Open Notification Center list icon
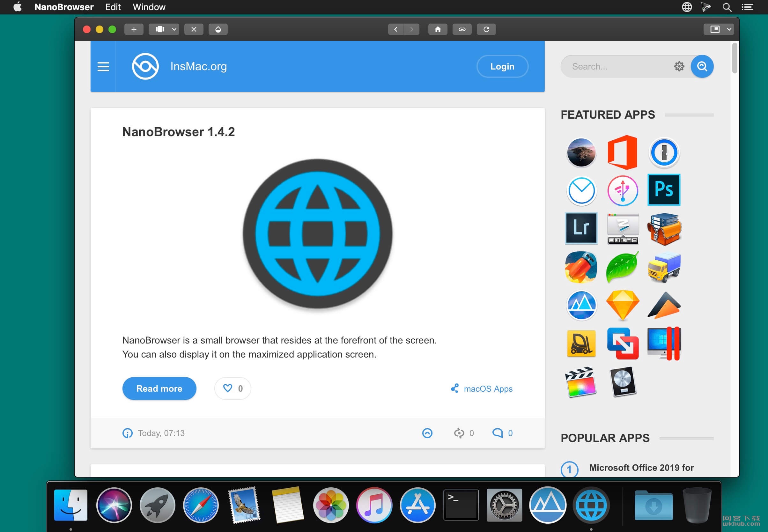The image size is (768, 532). tap(747, 7)
